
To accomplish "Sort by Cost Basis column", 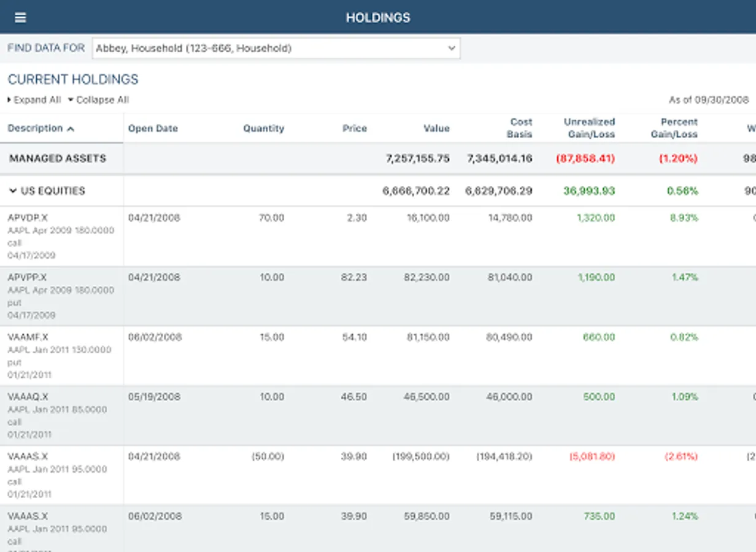I will click(520, 128).
